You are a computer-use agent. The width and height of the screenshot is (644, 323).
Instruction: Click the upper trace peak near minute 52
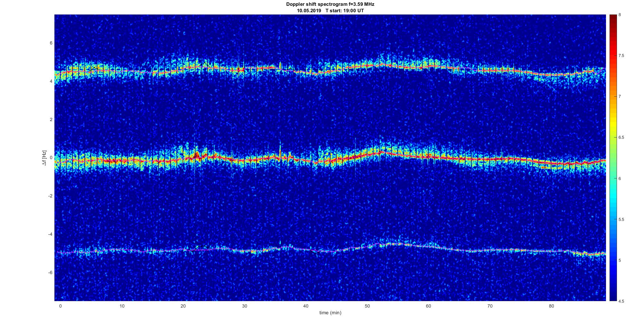pyautogui.click(x=382, y=64)
